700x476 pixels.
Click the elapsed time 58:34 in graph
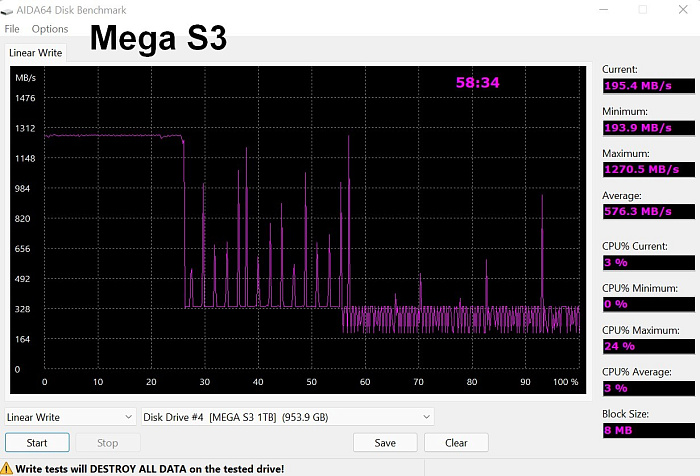[477, 83]
